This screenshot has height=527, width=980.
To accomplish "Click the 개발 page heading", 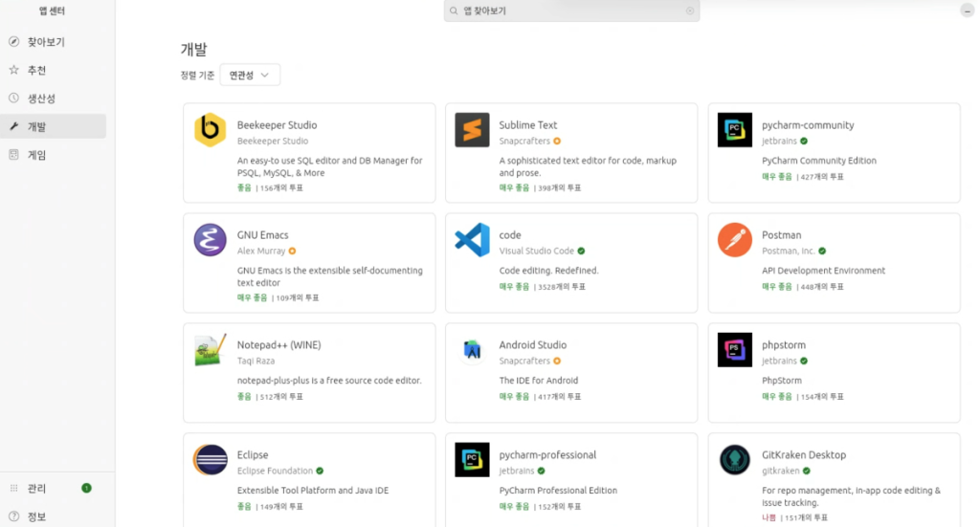I will click(x=193, y=50).
